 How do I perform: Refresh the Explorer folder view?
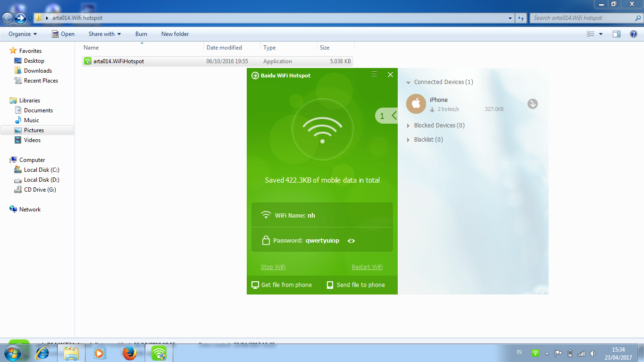pyautogui.click(x=521, y=18)
